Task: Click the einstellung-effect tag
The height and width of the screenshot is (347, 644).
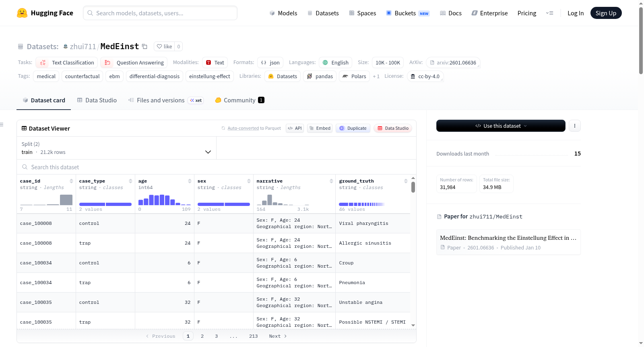Action: click(210, 76)
